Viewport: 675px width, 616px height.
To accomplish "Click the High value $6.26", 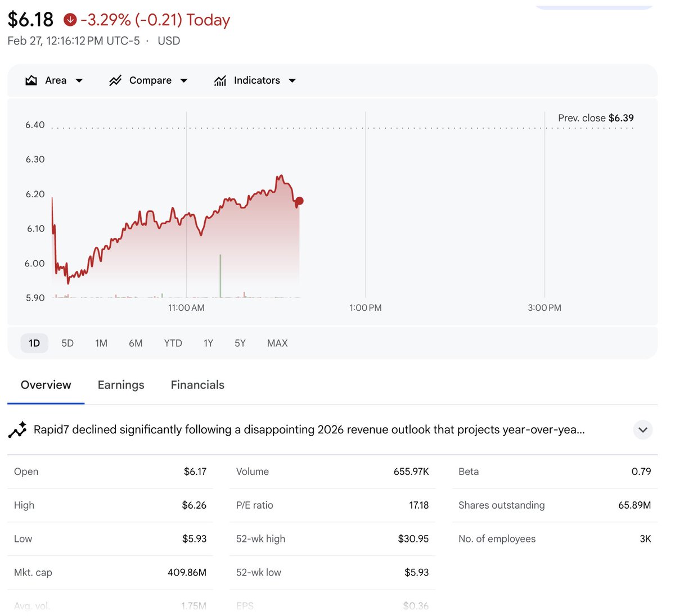I will click(x=194, y=505).
